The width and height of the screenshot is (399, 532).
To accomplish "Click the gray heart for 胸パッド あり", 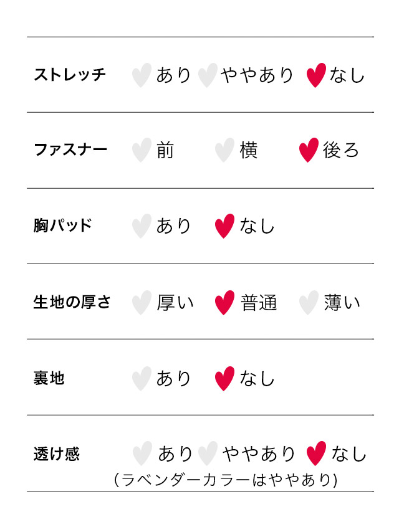I will [142, 226].
